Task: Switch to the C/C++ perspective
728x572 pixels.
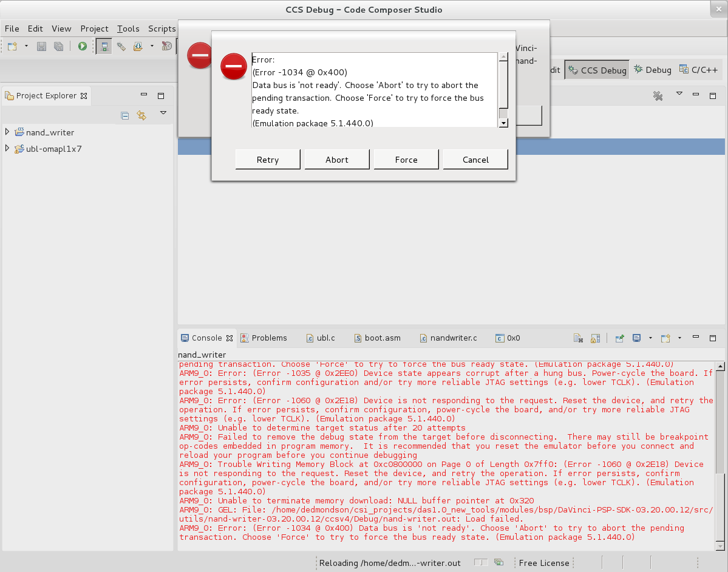Action: tap(699, 70)
